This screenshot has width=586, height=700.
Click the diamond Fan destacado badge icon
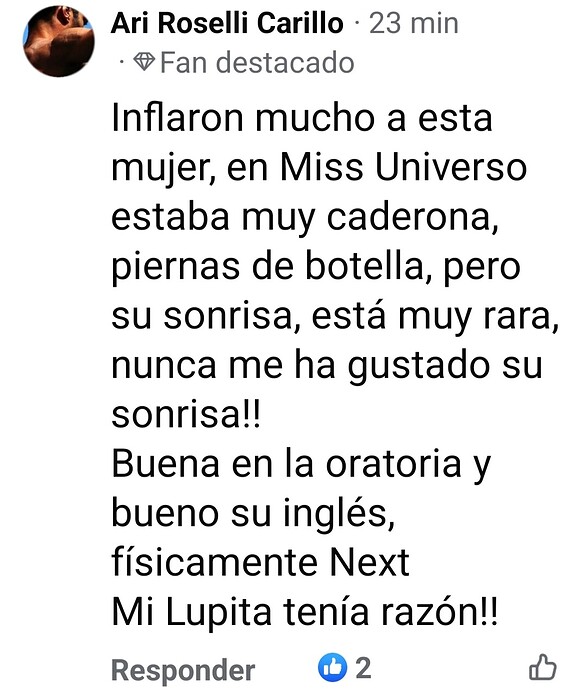click(x=144, y=62)
